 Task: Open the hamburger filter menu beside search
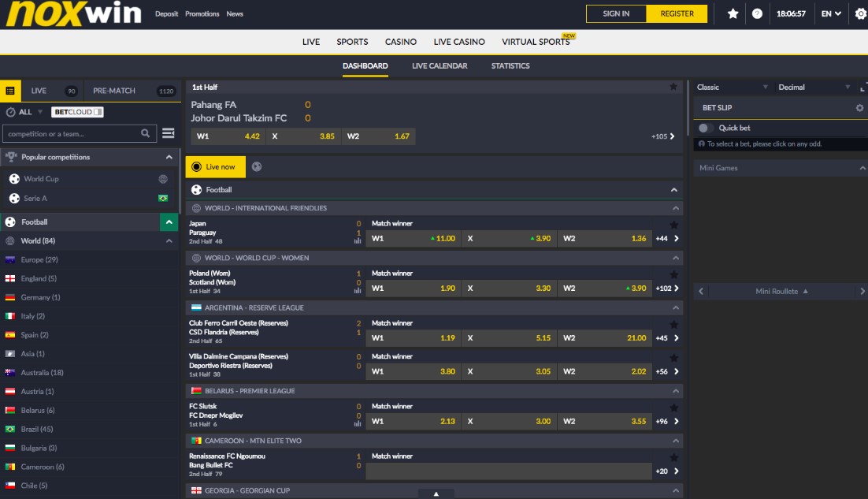point(169,133)
